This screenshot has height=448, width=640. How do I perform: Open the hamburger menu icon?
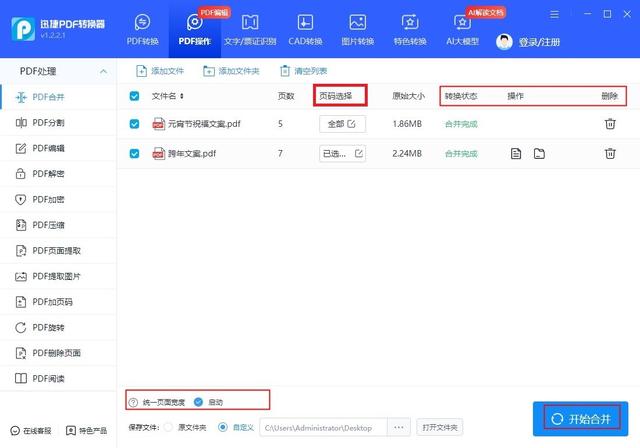[554, 15]
